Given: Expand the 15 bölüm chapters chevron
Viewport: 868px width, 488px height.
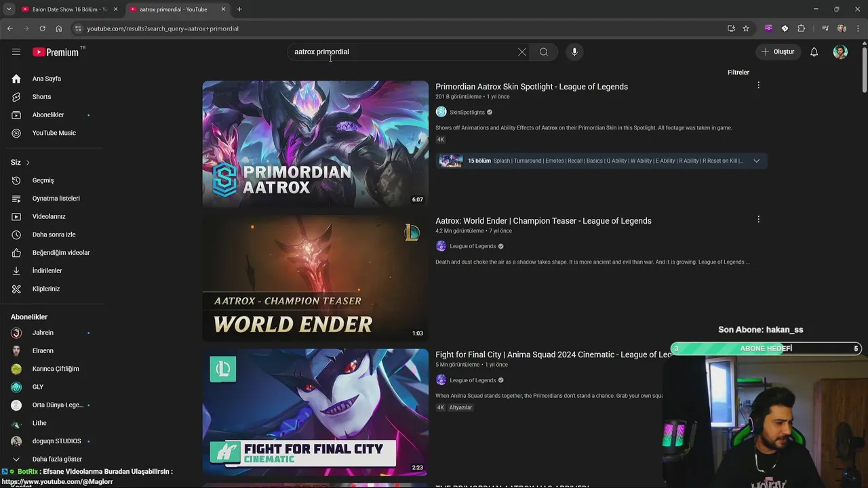Looking at the screenshot, I should click(x=757, y=161).
